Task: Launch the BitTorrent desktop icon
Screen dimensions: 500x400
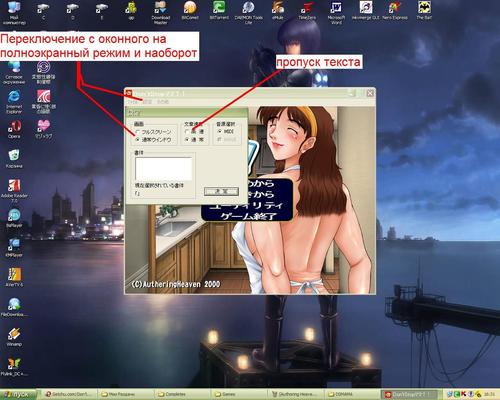Action: click(x=219, y=11)
